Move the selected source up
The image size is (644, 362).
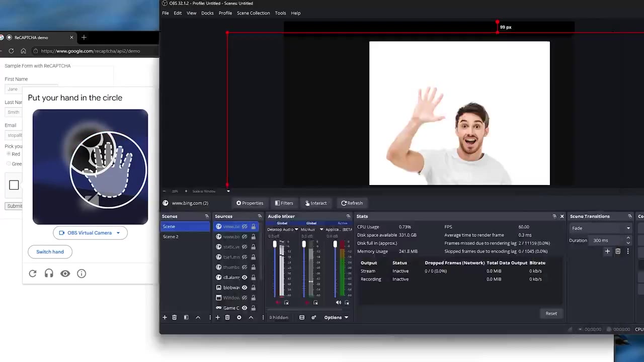251,317
